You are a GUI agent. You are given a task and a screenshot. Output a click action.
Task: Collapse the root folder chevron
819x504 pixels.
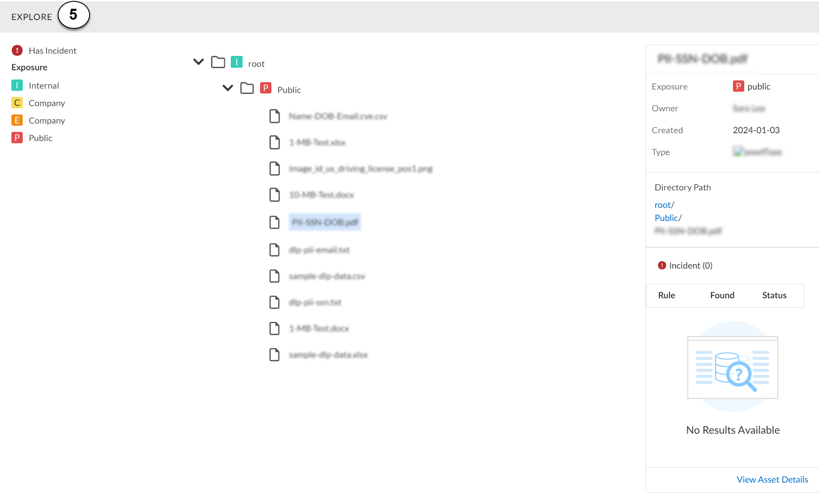coord(198,62)
